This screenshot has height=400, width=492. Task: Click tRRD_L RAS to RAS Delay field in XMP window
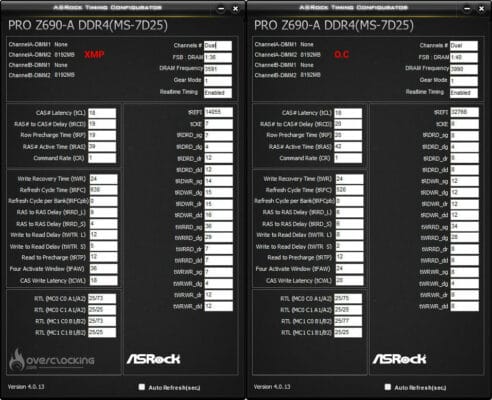[103, 213]
